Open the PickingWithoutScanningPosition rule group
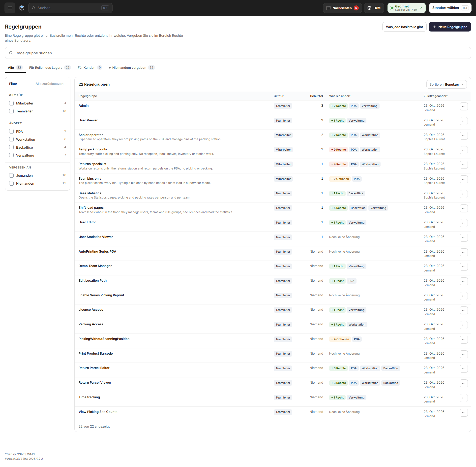The image size is (476, 467). (x=104, y=339)
